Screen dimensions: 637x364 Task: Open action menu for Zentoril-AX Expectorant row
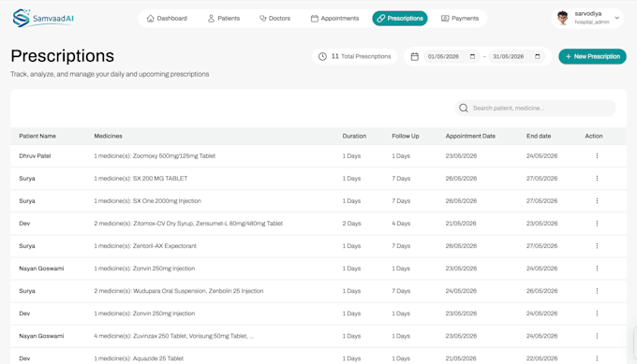pos(597,246)
